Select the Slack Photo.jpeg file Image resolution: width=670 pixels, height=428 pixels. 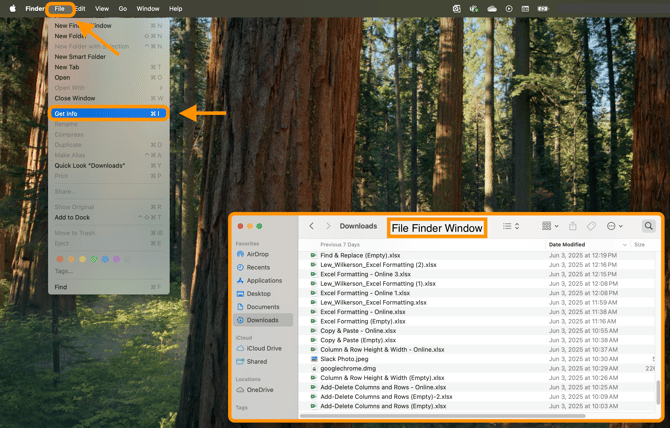[x=482, y=359]
